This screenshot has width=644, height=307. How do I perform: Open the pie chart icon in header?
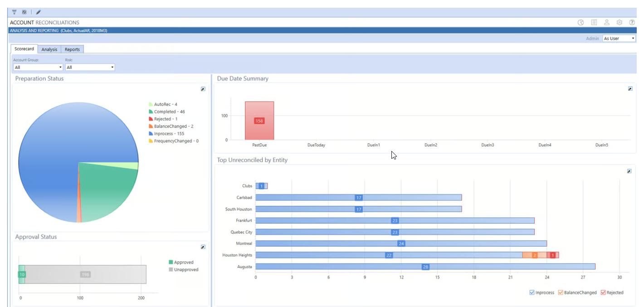click(581, 23)
